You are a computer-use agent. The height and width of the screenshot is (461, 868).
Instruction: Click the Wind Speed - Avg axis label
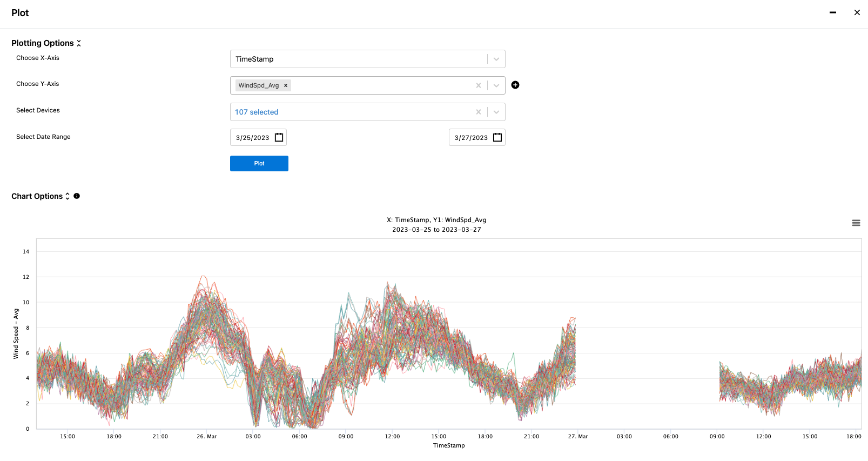pos(16,333)
